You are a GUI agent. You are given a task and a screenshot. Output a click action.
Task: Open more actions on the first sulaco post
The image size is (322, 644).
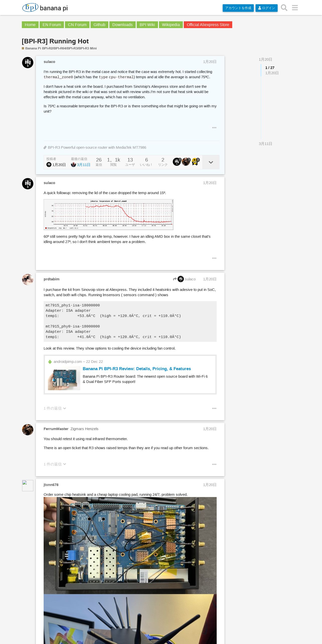tap(214, 128)
